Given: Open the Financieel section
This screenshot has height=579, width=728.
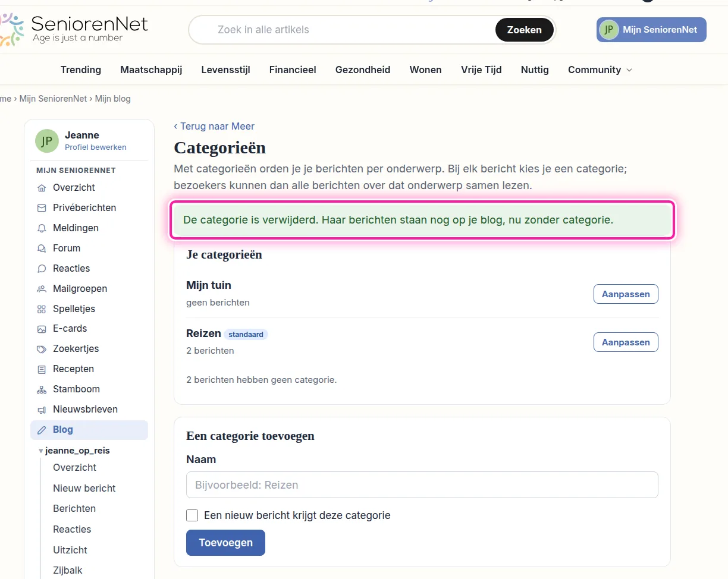Looking at the screenshot, I should click(x=293, y=70).
